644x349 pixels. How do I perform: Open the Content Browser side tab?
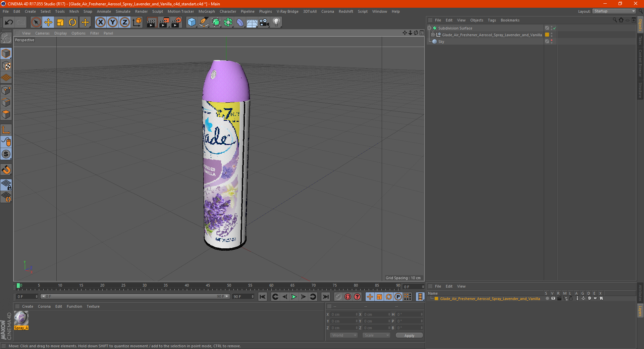click(640, 63)
